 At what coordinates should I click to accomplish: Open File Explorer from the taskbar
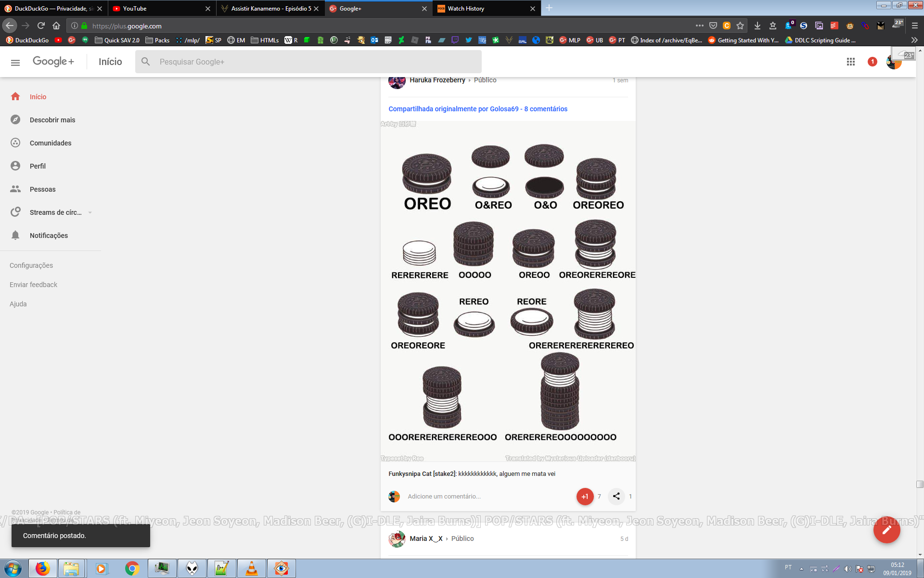[x=71, y=569]
